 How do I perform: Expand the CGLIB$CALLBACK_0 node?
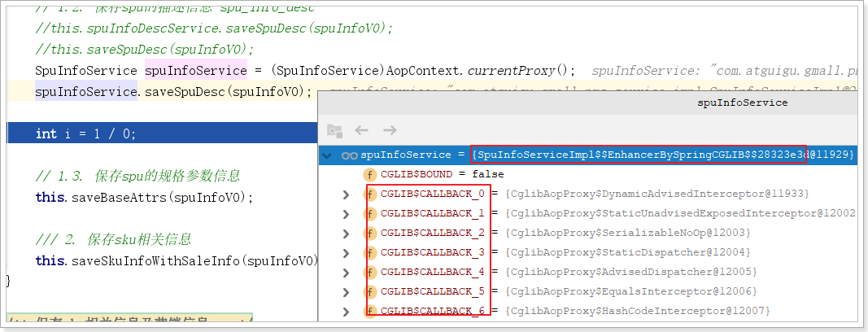(347, 194)
